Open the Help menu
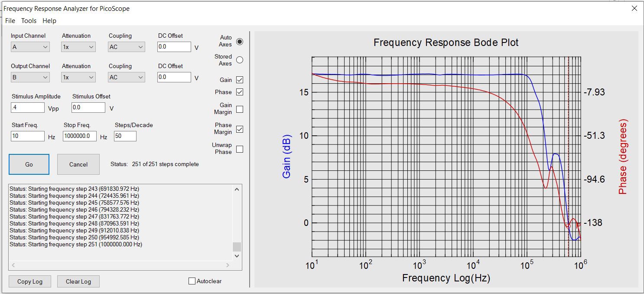This screenshot has height=294, width=644. 49,21
